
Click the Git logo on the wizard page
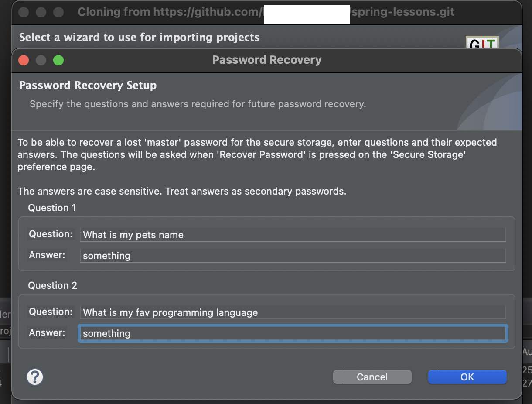pos(482,42)
